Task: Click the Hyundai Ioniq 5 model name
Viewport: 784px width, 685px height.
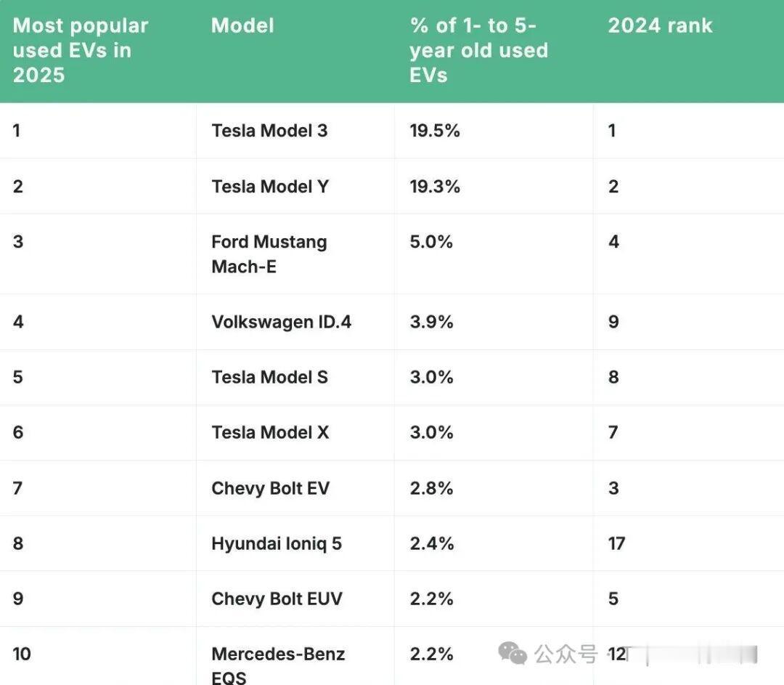Action: (x=277, y=543)
